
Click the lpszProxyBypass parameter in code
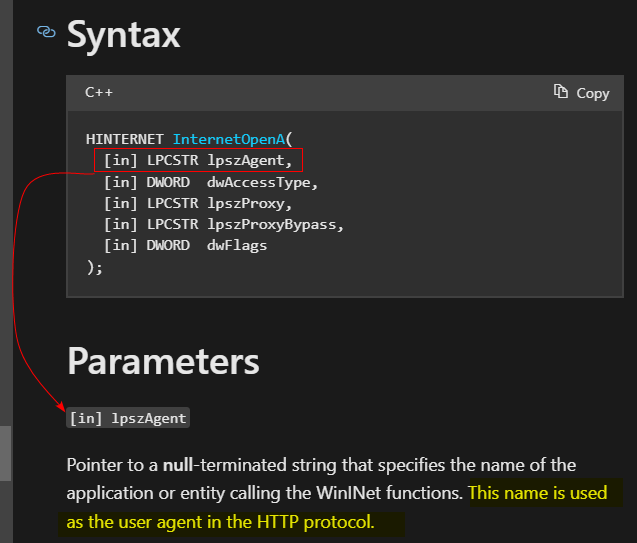[x=275, y=224]
